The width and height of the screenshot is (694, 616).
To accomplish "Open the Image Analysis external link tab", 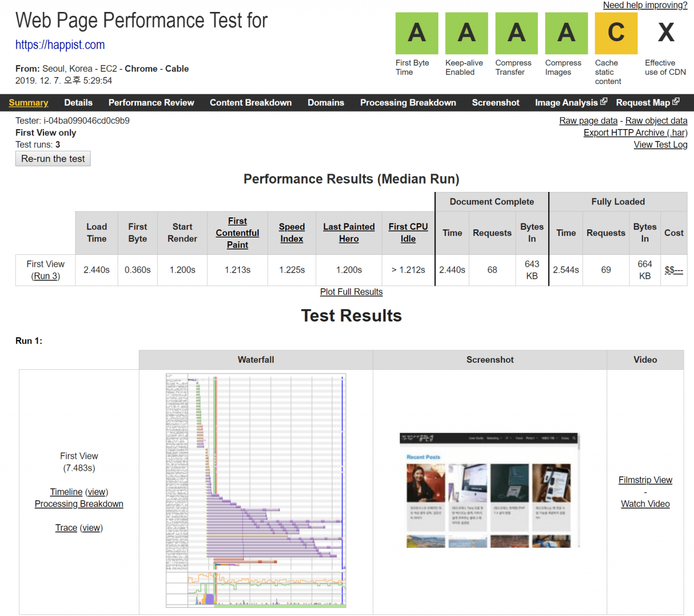I will pyautogui.click(x=570, y=102).
